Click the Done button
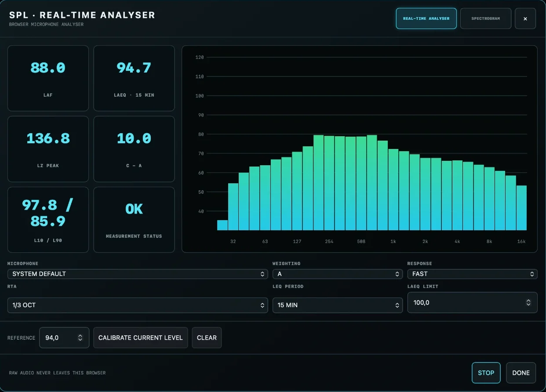 521,373
